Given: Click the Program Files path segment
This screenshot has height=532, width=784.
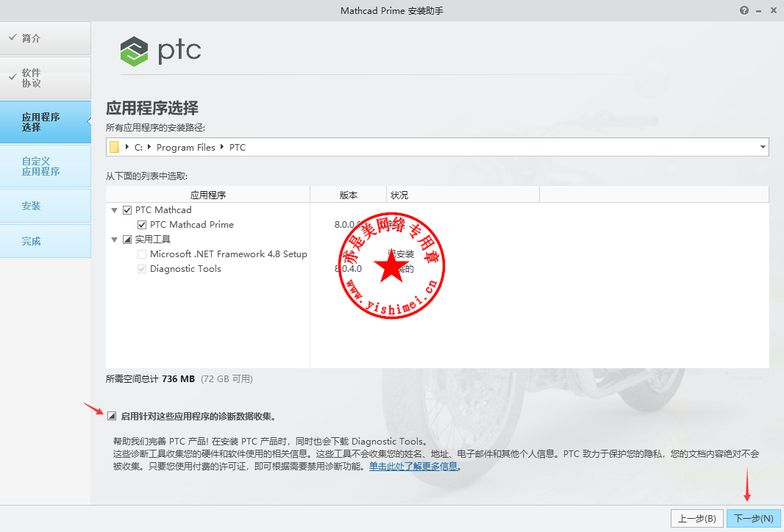Looking at the screenshot, I should 185,148.
